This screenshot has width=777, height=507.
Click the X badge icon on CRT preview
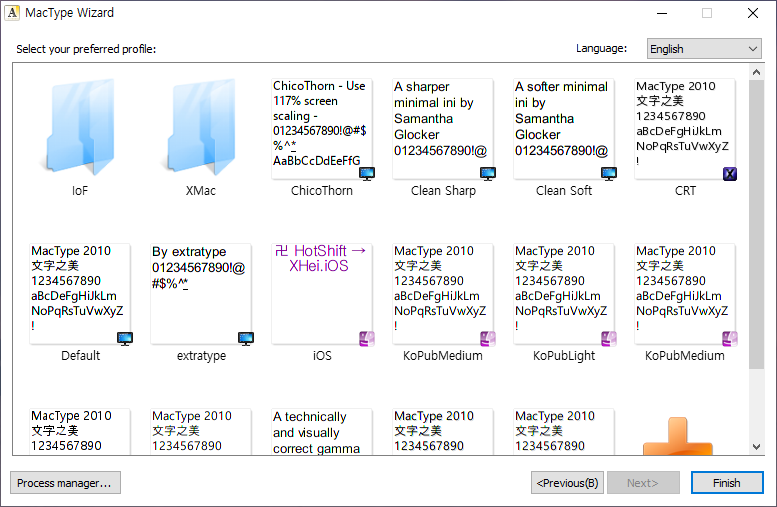729,173
